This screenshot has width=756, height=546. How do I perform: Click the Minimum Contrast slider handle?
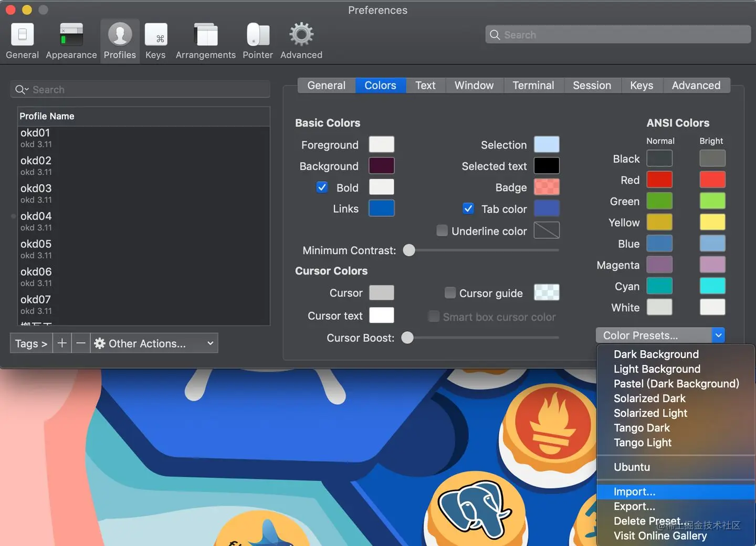click(x=409, y=250)
